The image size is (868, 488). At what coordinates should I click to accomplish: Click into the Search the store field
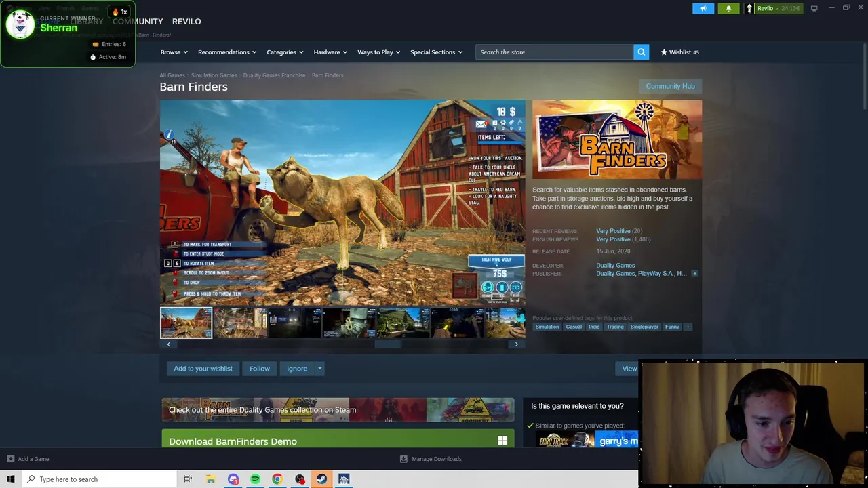(555, 52)
